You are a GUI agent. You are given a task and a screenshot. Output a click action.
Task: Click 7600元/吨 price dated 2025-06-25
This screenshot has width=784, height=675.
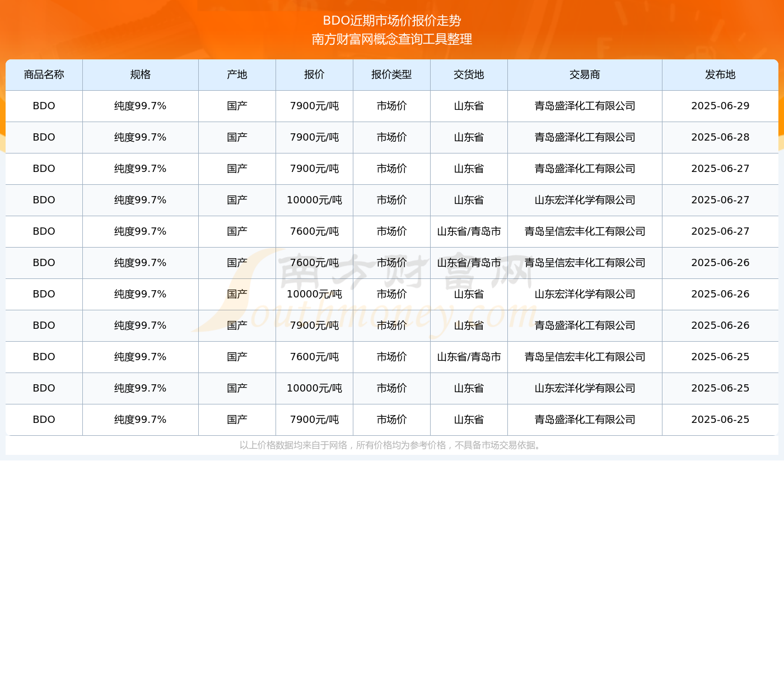coord(315,357)
